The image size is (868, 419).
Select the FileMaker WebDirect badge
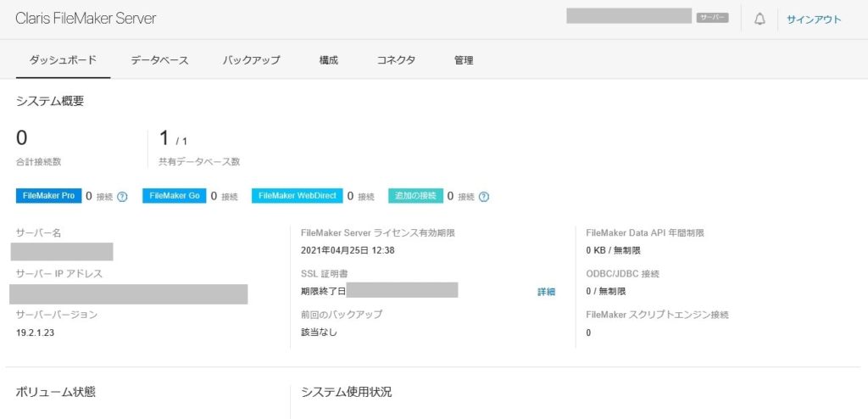tap(297, 196)
